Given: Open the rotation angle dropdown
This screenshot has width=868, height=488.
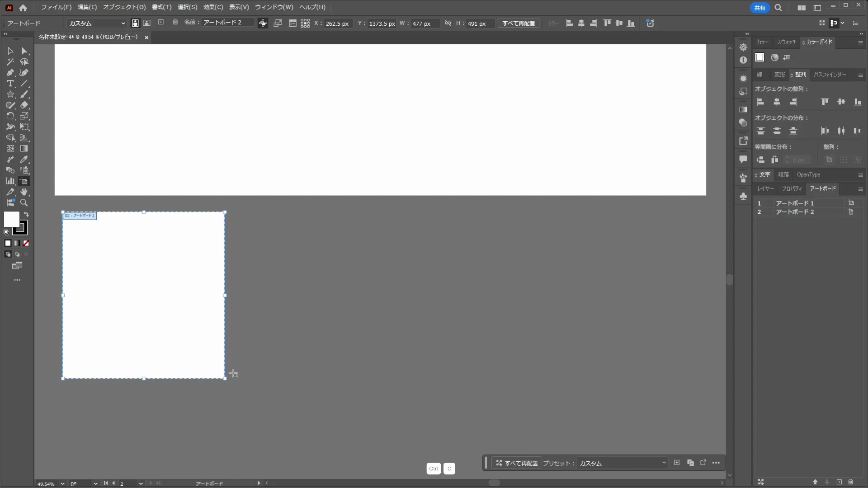Looking at the screenshot, I should tap(95, 483).
